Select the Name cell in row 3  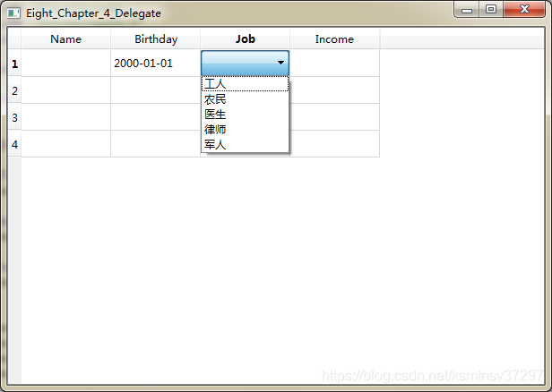[x=65, y=117]
